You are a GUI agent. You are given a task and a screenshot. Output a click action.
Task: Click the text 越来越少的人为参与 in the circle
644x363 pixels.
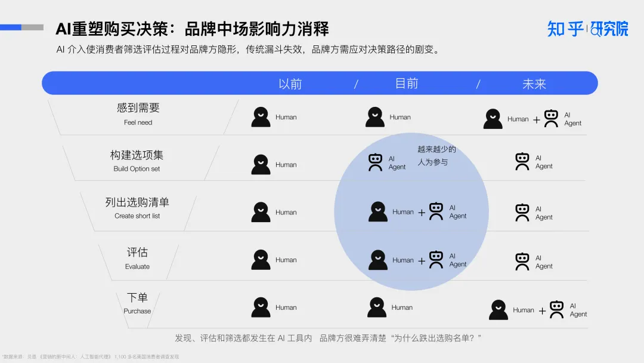tap(436, 155)
